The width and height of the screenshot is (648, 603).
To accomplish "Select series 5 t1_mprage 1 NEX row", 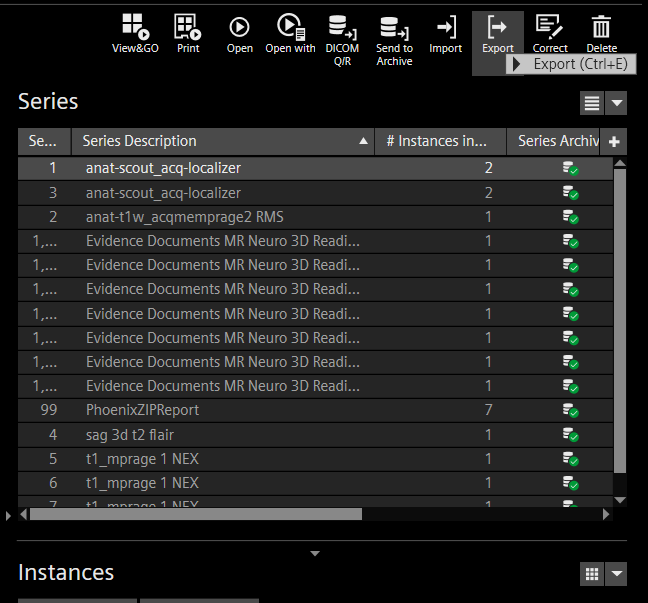I will pos(315,459).
